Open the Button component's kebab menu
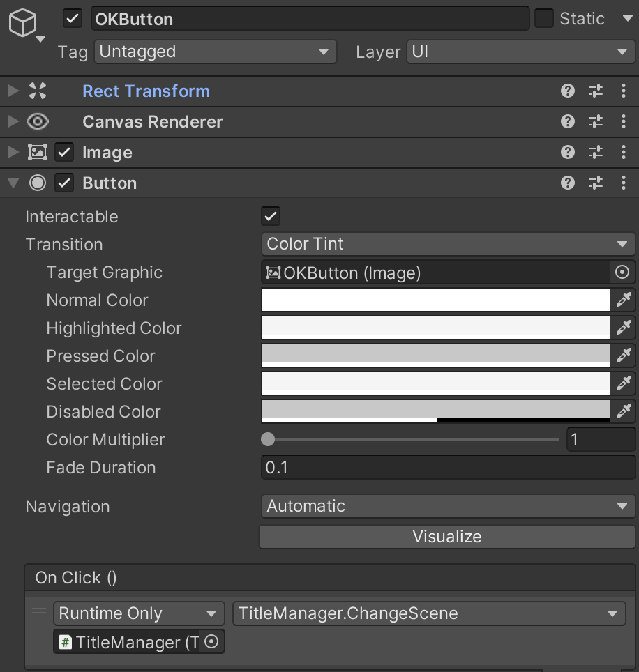Image resolution: width=639 pixels, height=672 pixels. coord(624,183)
